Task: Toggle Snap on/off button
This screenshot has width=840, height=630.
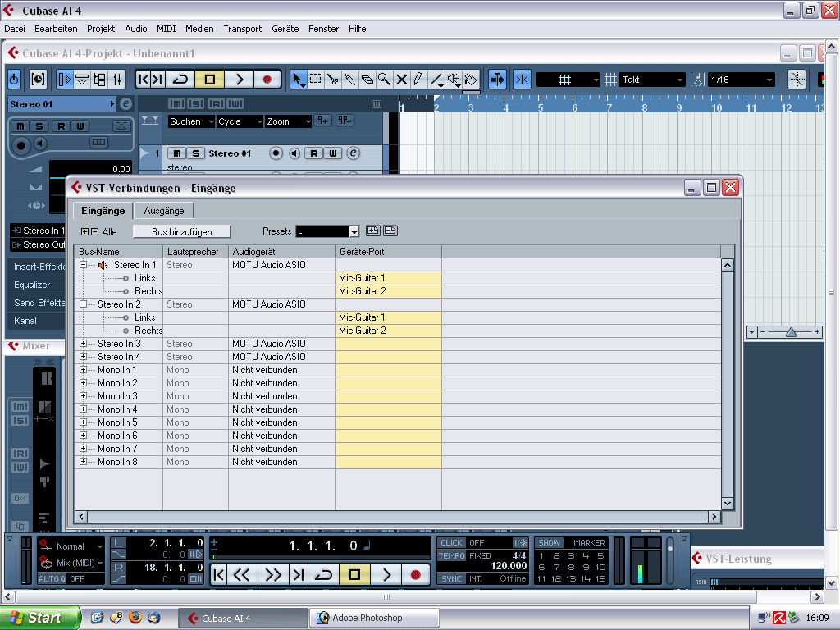Action: [x=522, y=80]
